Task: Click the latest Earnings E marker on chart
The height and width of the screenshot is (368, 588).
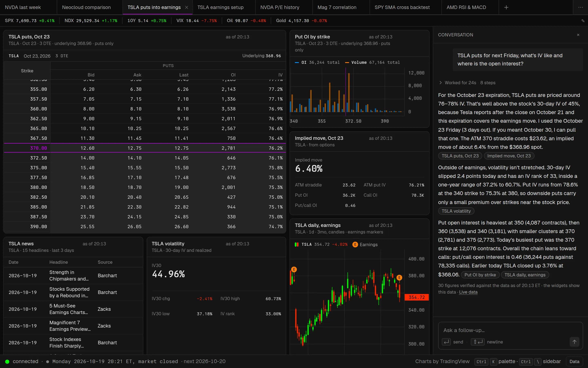Action: point(399,277)
